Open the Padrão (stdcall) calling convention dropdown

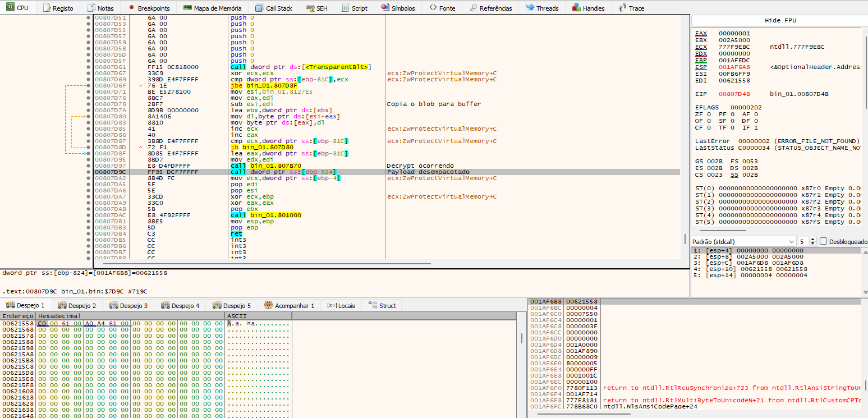pos(743,241)
